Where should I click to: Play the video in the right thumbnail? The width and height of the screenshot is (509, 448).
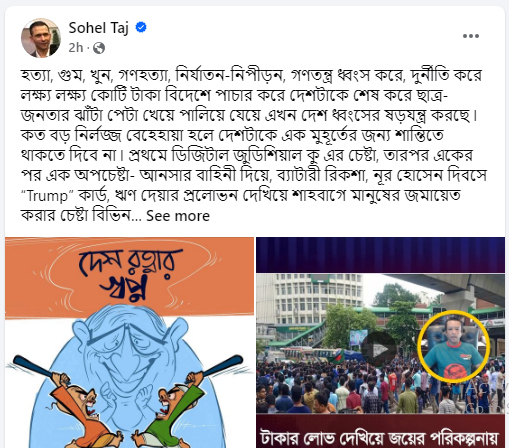(378, 350)
